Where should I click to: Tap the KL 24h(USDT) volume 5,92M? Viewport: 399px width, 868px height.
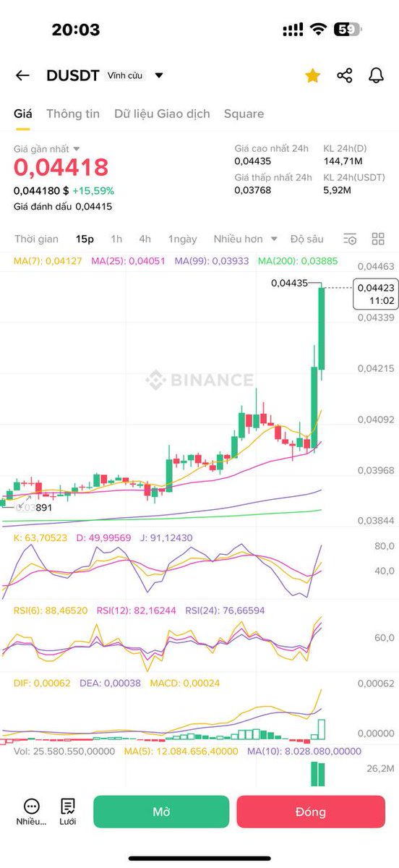(338, 190)
